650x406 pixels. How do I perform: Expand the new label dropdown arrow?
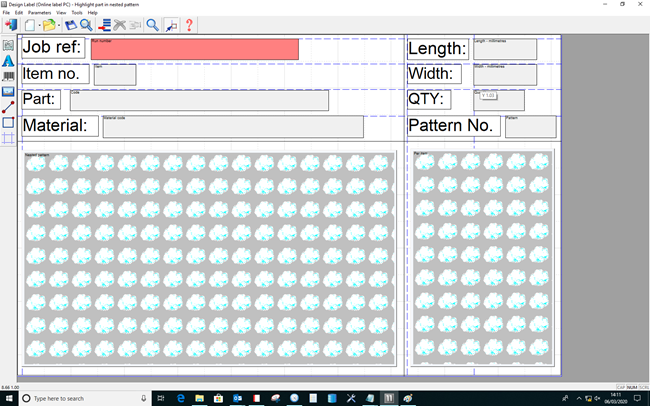[38, 25]
